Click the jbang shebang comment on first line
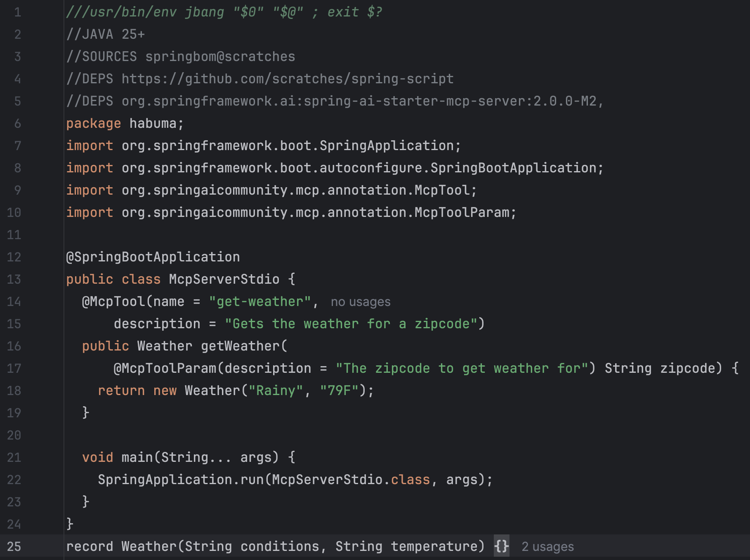750x560 pixels. (224, 12)
